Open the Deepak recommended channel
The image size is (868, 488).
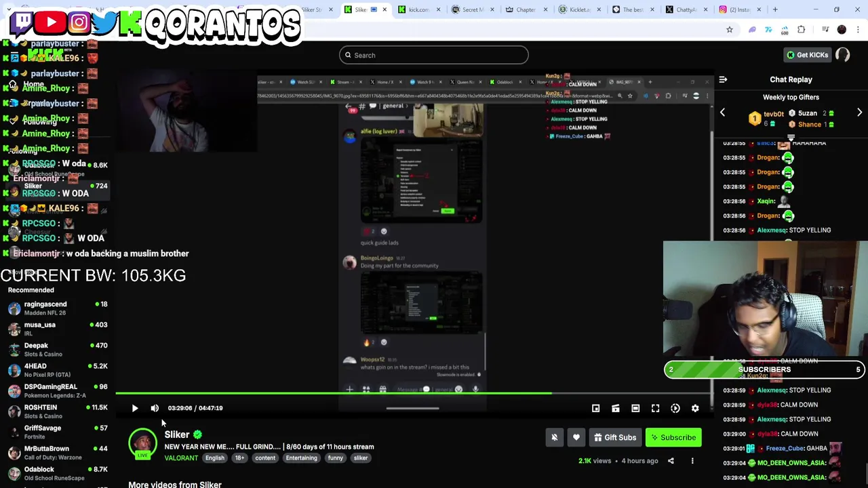tap(58, 350)
